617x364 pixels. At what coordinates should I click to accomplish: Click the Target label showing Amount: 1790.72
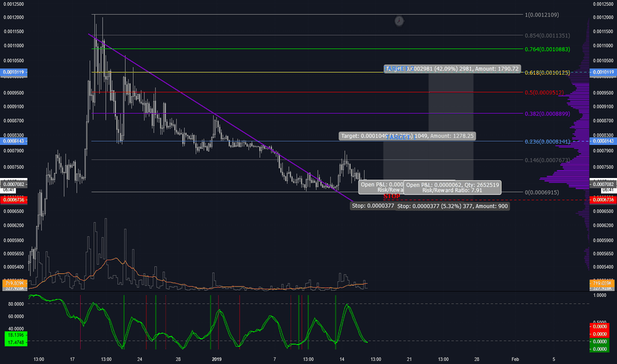(453, 69)
